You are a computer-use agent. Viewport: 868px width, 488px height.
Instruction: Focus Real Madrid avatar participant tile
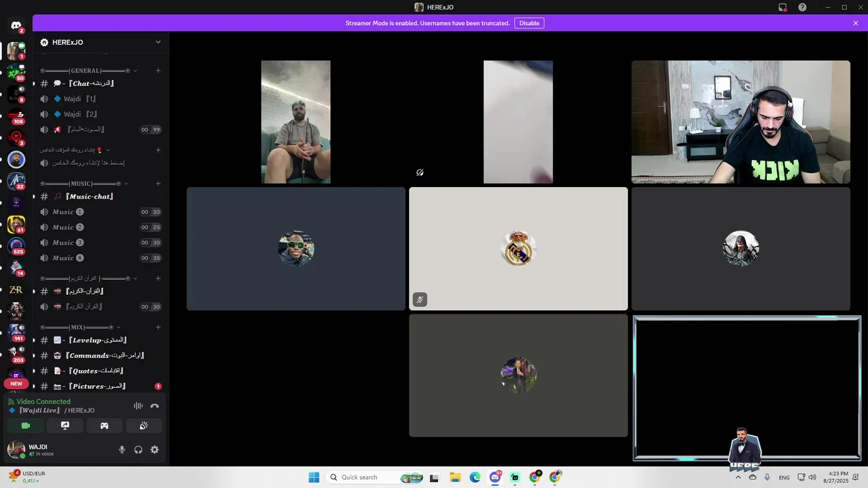click(x=518, y=249)
